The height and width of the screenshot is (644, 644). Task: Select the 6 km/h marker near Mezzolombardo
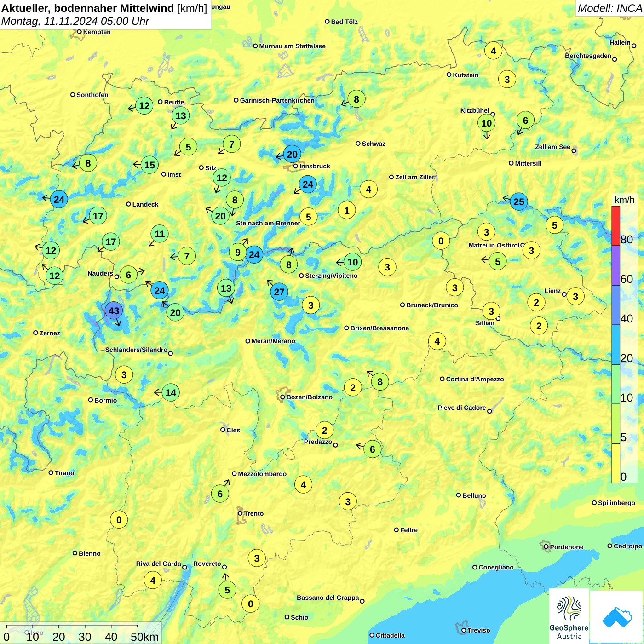[220, 494]
